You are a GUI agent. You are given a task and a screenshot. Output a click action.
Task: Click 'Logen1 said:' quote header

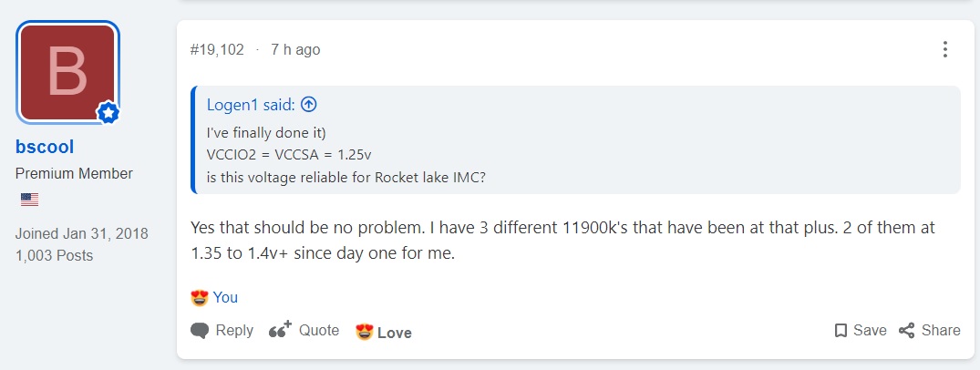[x=253, y=105]
